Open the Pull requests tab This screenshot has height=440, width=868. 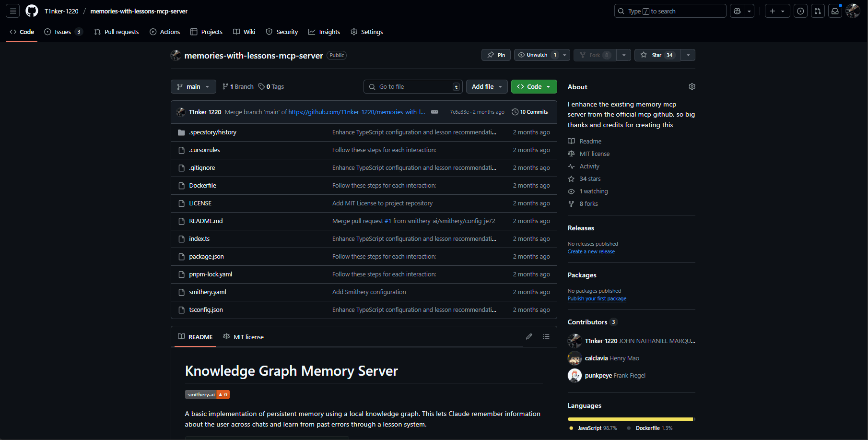117,32
